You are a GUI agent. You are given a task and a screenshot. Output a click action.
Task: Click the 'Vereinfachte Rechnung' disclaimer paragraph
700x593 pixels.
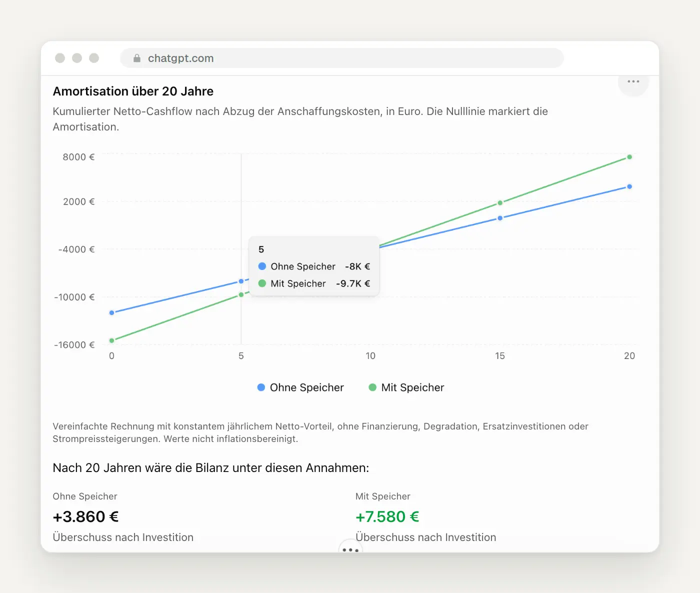click(320, 432)
